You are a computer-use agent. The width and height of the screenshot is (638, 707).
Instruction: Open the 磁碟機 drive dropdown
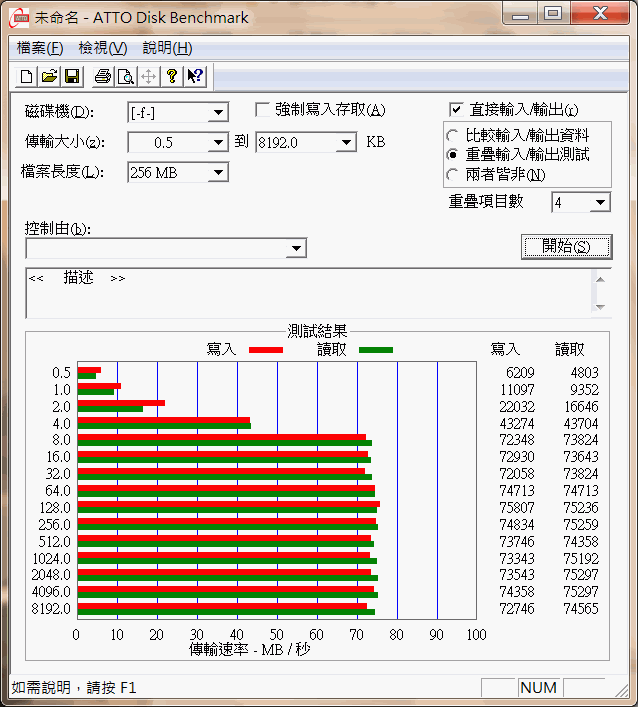[218, 112]
